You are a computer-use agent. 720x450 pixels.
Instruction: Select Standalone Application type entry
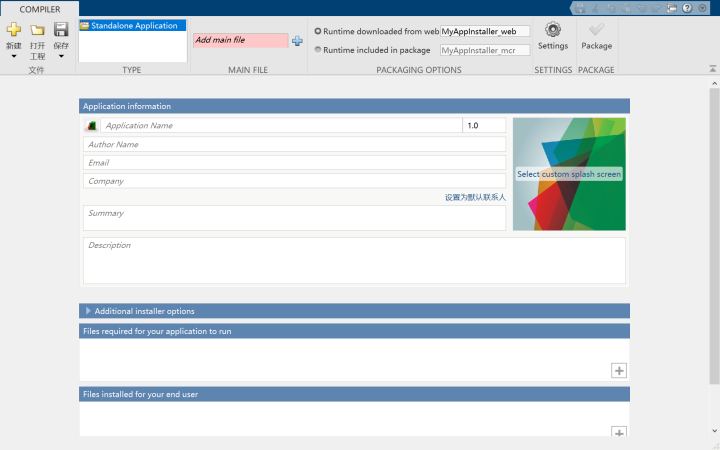click(x=133, y=26)
